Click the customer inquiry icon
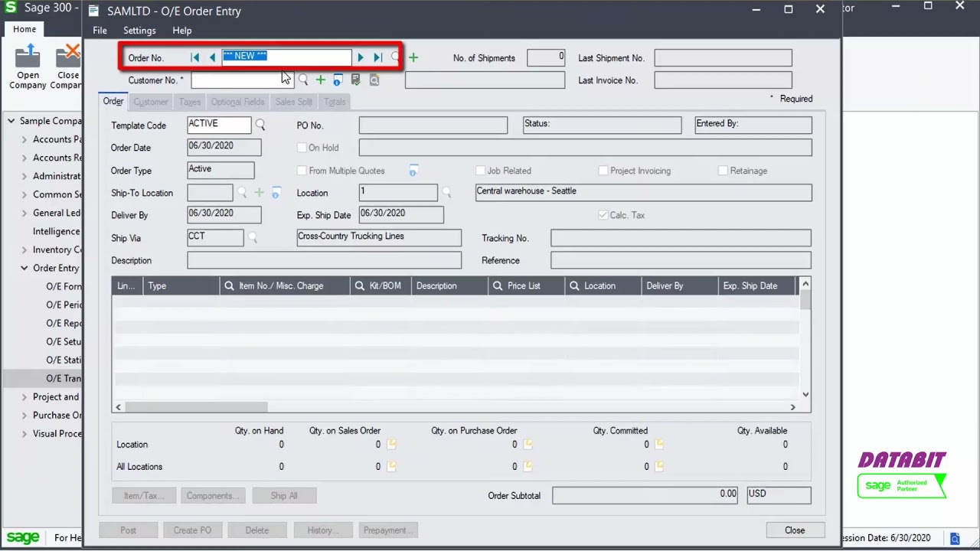Image resolution: width=980 pixels, height=551 pixels. pos(374,80)
